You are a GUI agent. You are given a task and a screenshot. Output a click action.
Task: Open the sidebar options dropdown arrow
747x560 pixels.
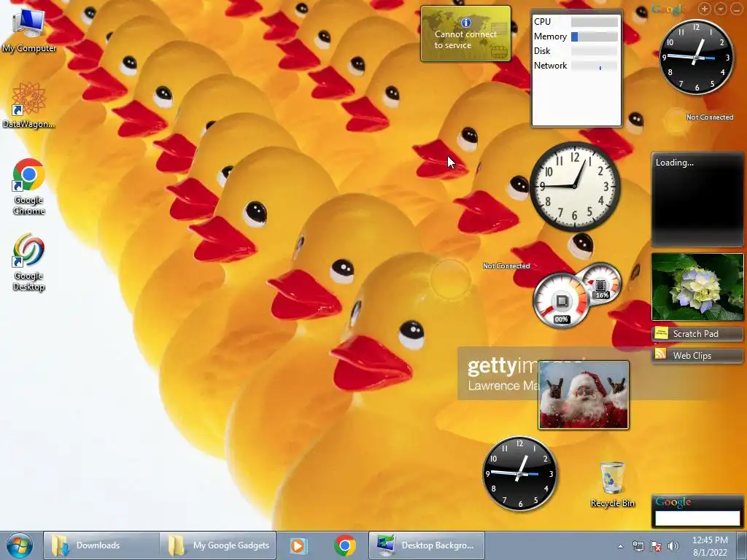click(x=721, y=9)
